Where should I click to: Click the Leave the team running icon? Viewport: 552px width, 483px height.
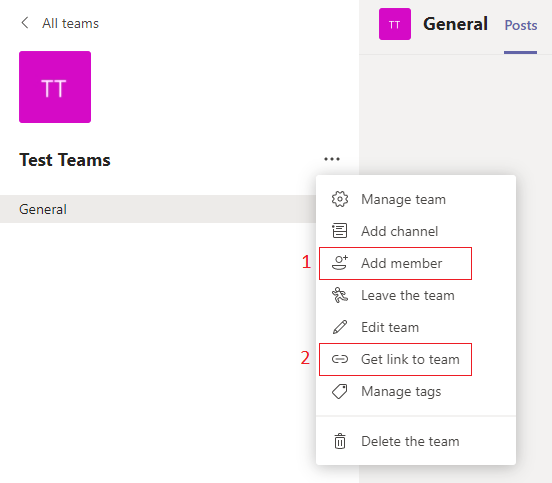coord(340,295)
